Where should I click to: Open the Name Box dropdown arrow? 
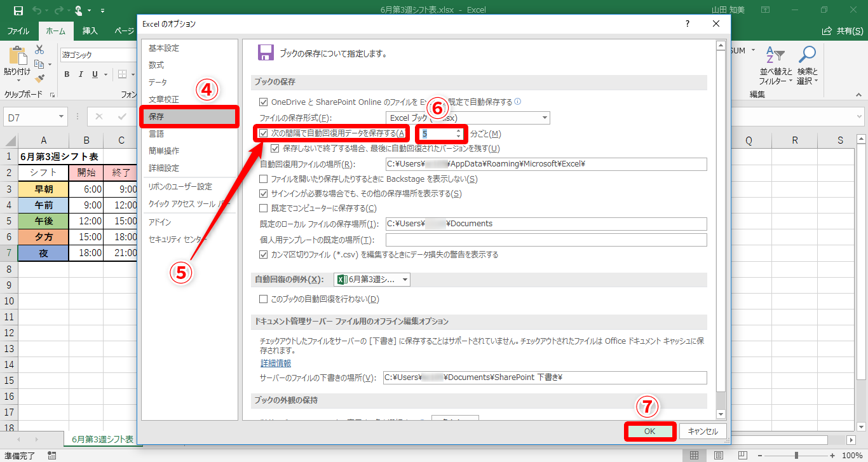62,117
